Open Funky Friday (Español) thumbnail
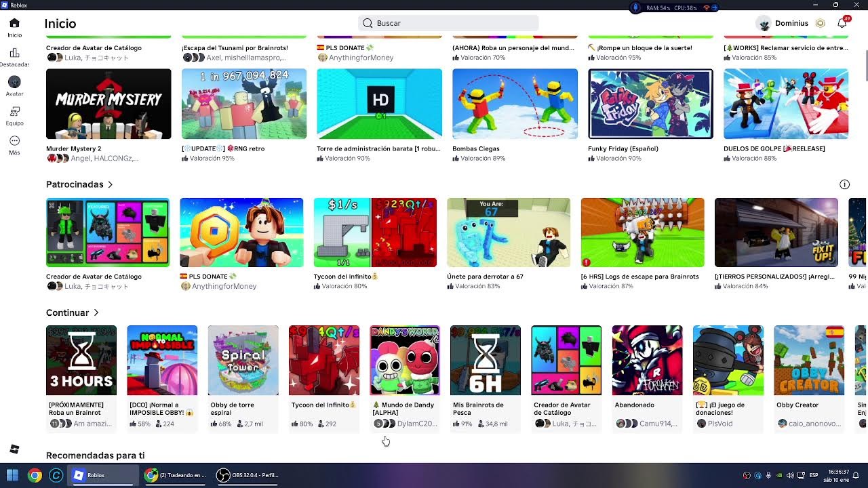 (651, 104)
